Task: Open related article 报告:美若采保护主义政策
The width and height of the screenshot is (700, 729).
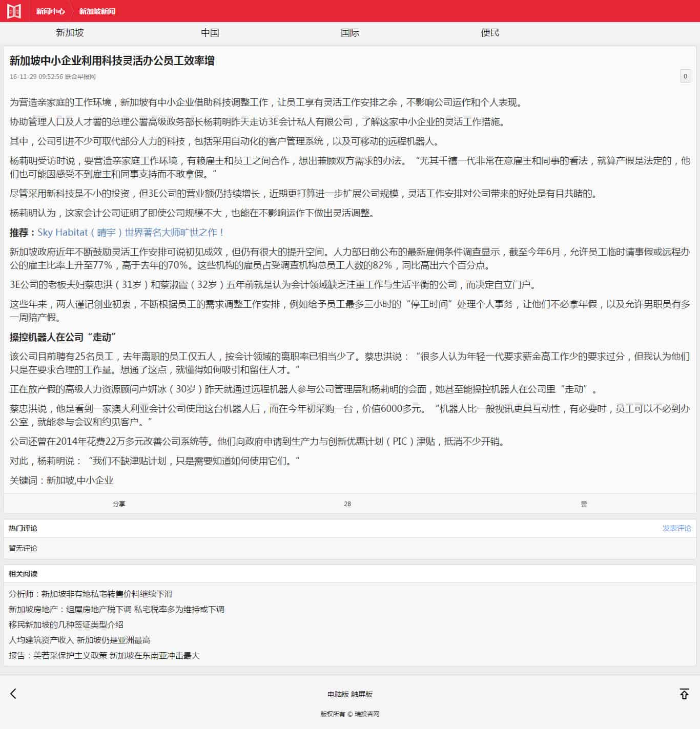Action: pos(104,656)
